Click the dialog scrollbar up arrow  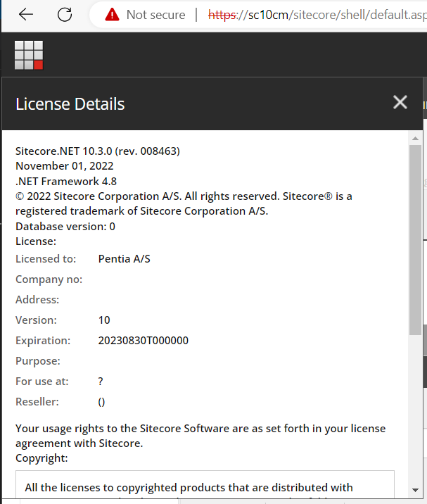pos(415,138)
